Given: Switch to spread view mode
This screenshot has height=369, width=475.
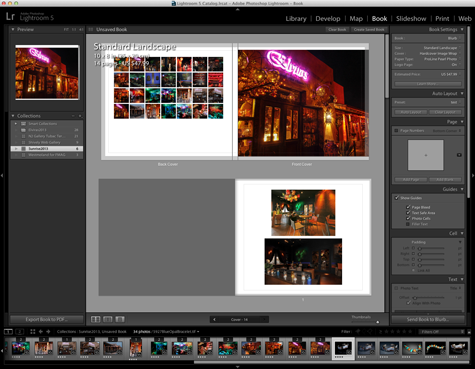Looking at the screenshot, I should [x=108, y=319].
